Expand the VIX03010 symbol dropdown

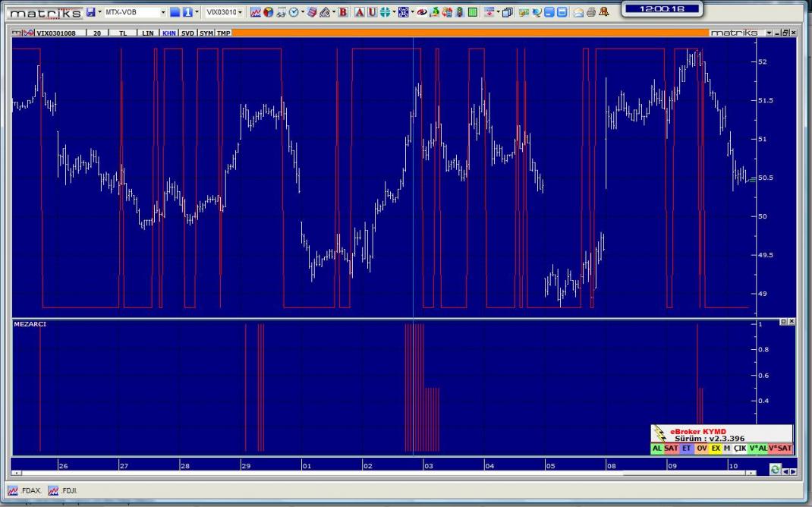(240, 12)
